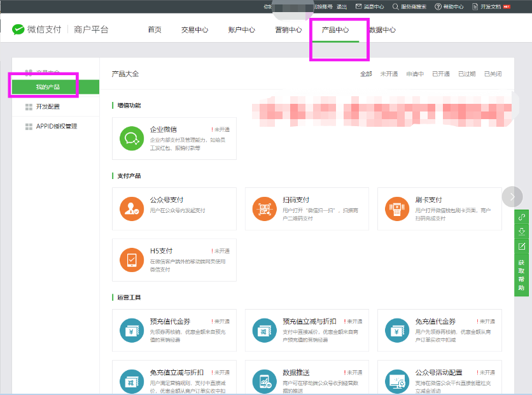Open the 交易中心 tab
The image size is (532, 395).
(x=195, y=30)
